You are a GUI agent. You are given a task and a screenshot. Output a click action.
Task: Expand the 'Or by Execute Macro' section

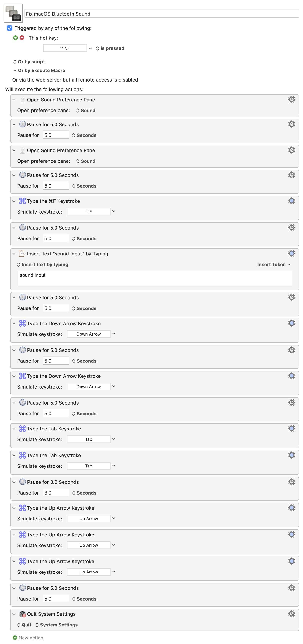[15, 71]
